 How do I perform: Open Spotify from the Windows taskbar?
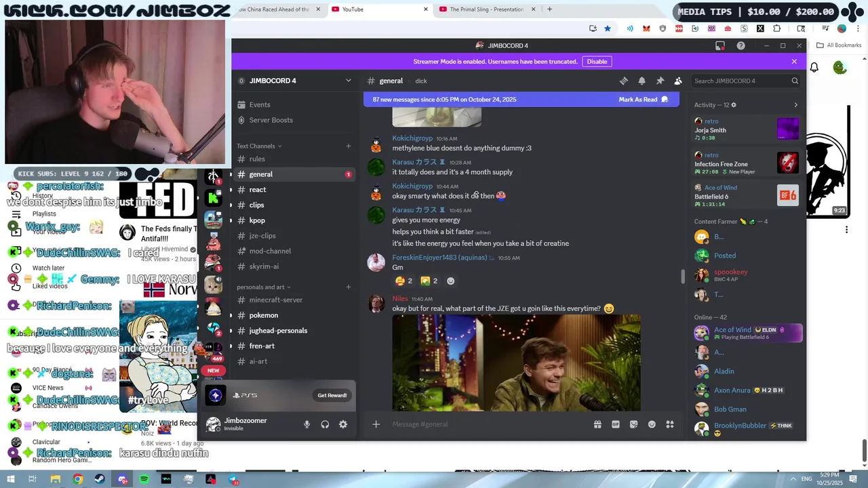(x=144, y=479)
